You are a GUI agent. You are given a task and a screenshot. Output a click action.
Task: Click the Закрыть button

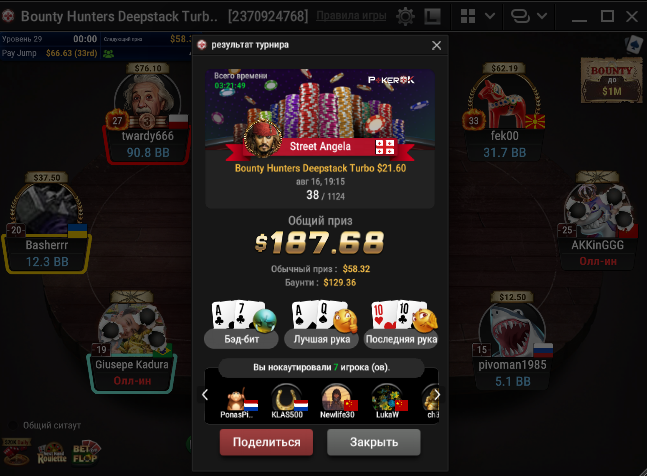coord(374,442)
